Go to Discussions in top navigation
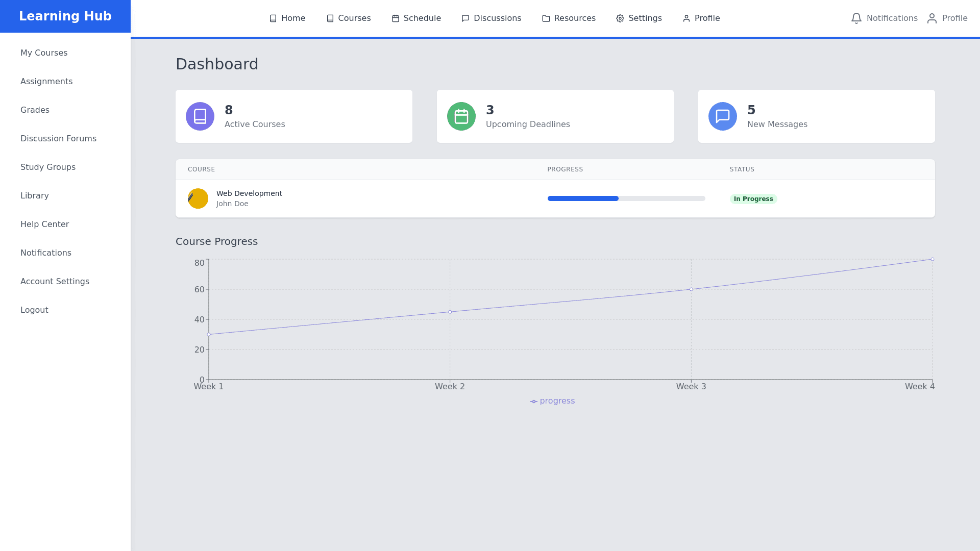Image resolution: width=980 pixels, height=551 pixels. click(492, 18)
